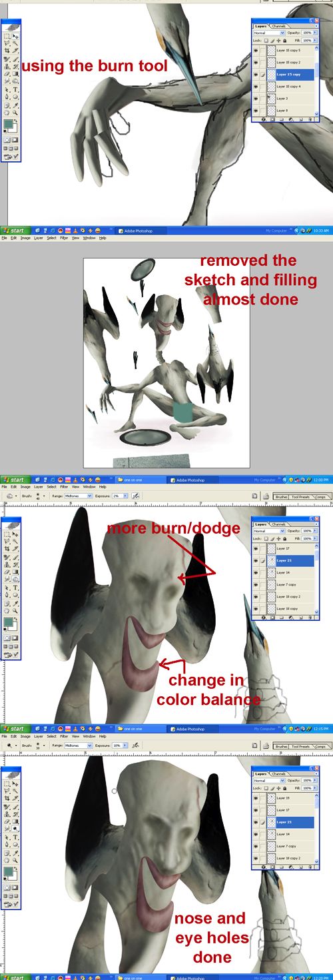The image size is (333, 980).
Task: Toggle visibility eye of Layer 19
Action: pyautogui.click(x=256, y=798)
